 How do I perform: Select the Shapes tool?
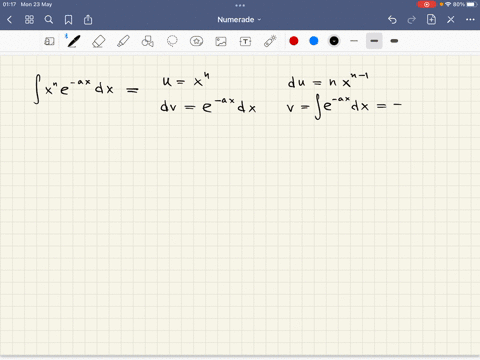148,41
